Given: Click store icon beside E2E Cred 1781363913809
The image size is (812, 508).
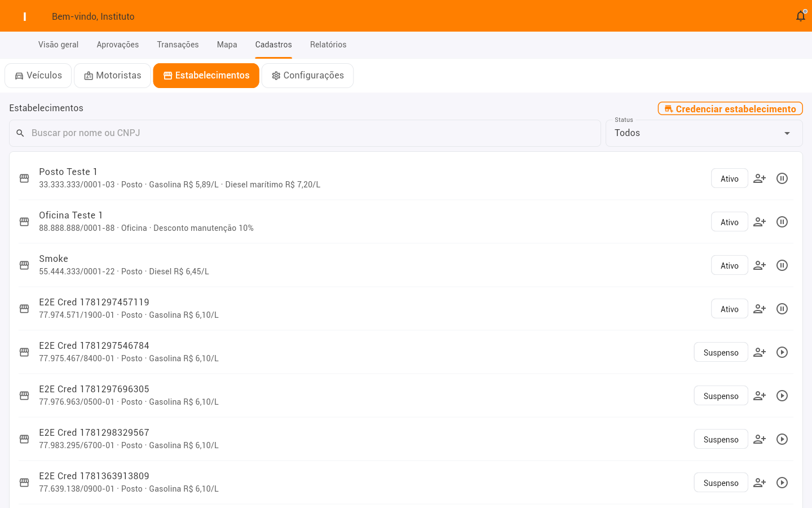Looking at the screenshot, I should pos(24,483).
